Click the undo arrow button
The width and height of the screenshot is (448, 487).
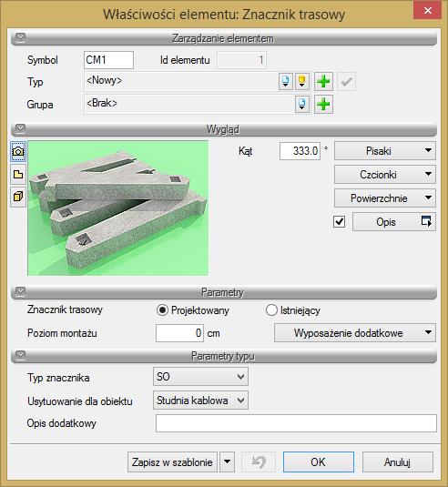point(259,462)
